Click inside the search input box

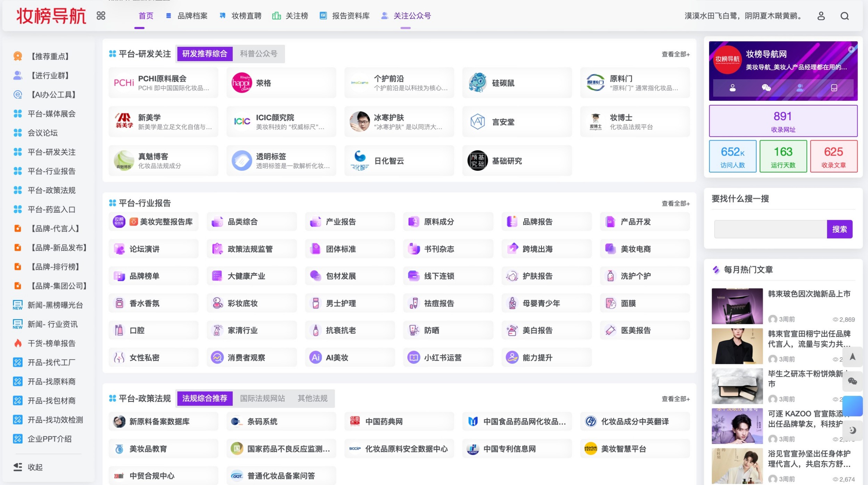767,229
